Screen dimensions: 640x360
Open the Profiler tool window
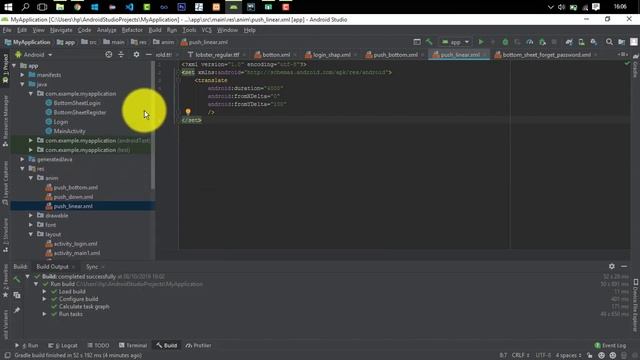pos(198,345)
